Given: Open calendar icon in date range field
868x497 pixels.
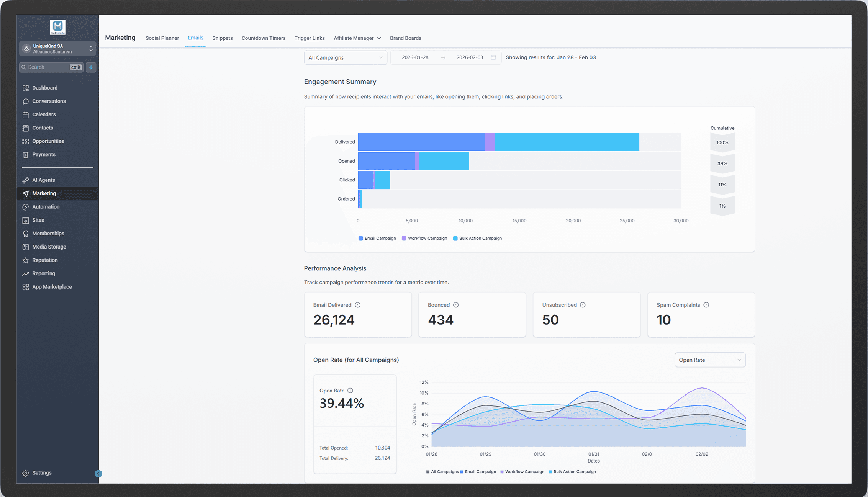Looking at the screenshot, I should pos(493,57).
